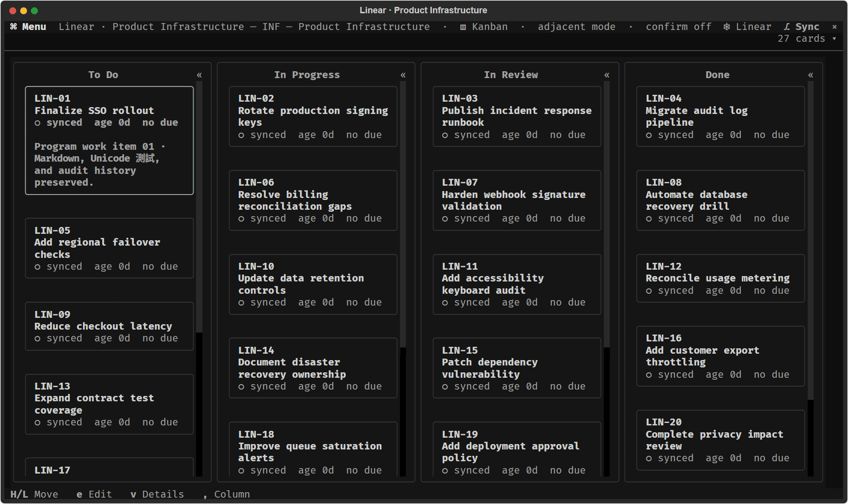Open card LIN-19 Add deployment approval policy
The width and height of the screenshot is (848, 504).
[x=517, y=449]
